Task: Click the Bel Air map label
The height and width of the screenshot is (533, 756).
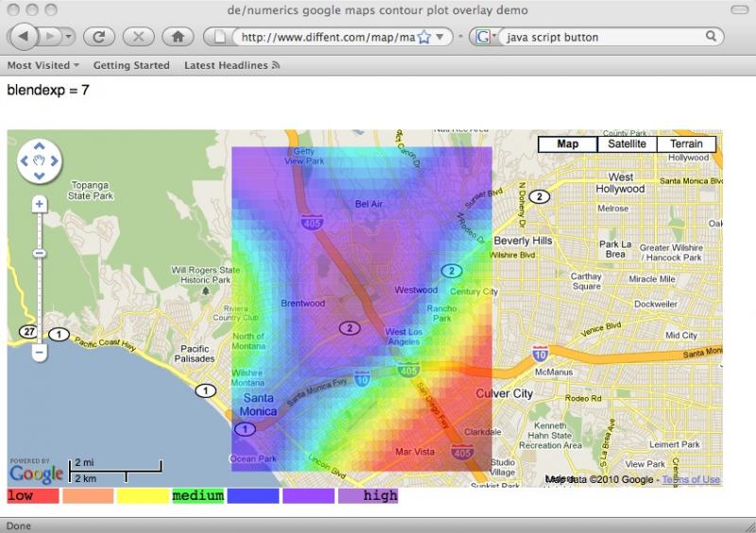Action: [369, 204]
